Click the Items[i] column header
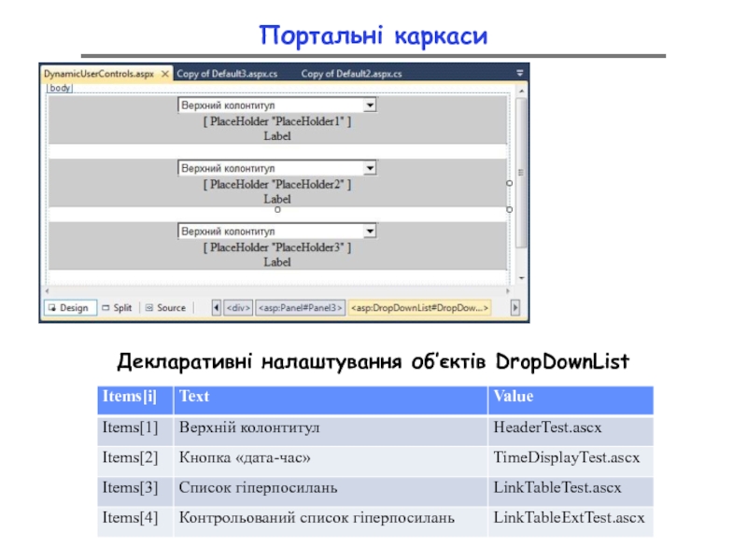 135,400
